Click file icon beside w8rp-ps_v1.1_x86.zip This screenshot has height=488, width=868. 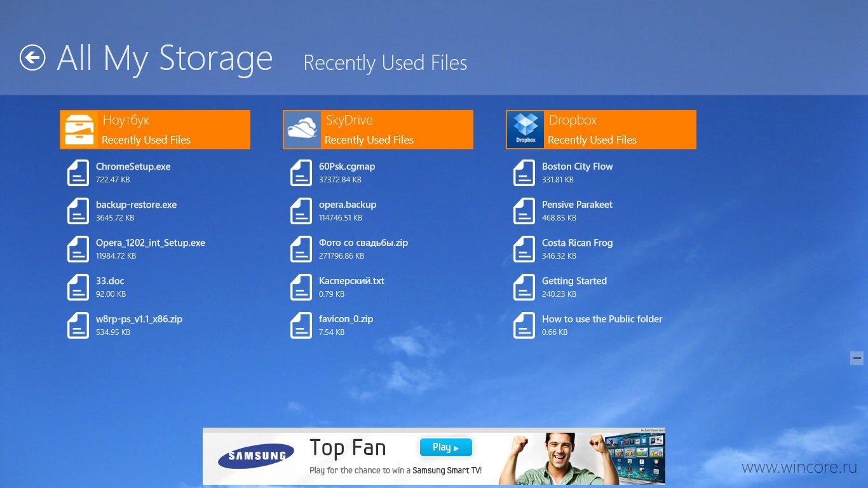(x=78, y=325)
